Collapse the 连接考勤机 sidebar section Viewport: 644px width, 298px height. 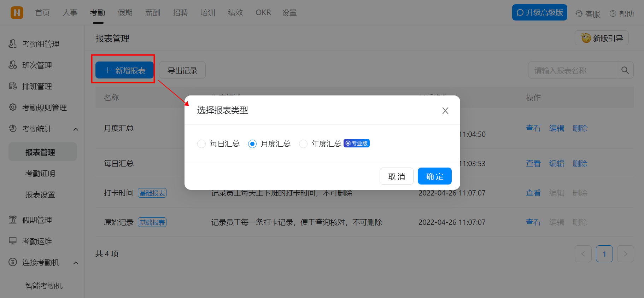[76, 263]
